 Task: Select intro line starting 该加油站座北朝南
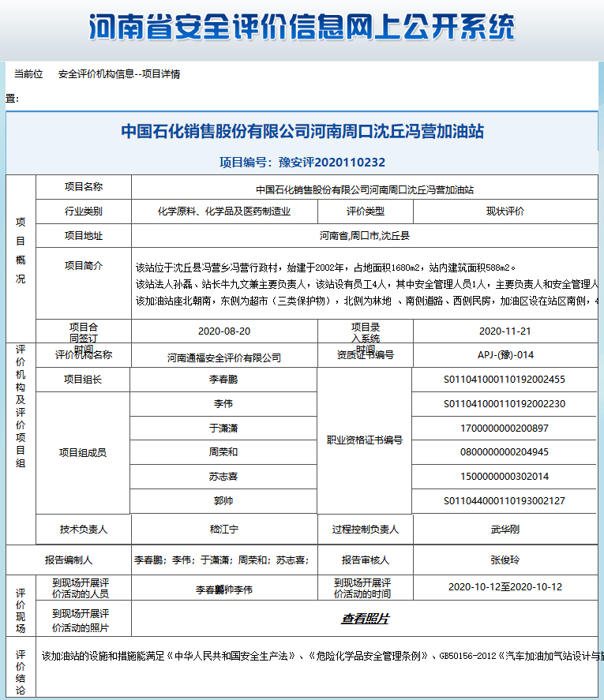366,301
